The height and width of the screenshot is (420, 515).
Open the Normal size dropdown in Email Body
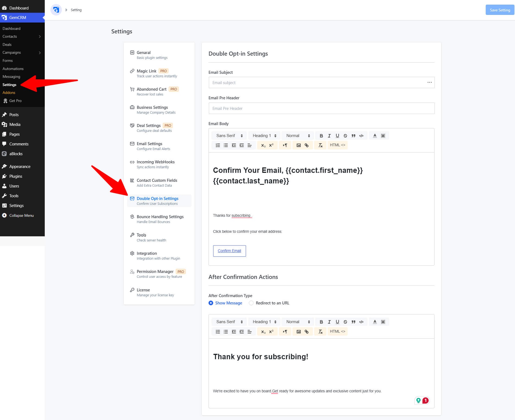[298, 136]
